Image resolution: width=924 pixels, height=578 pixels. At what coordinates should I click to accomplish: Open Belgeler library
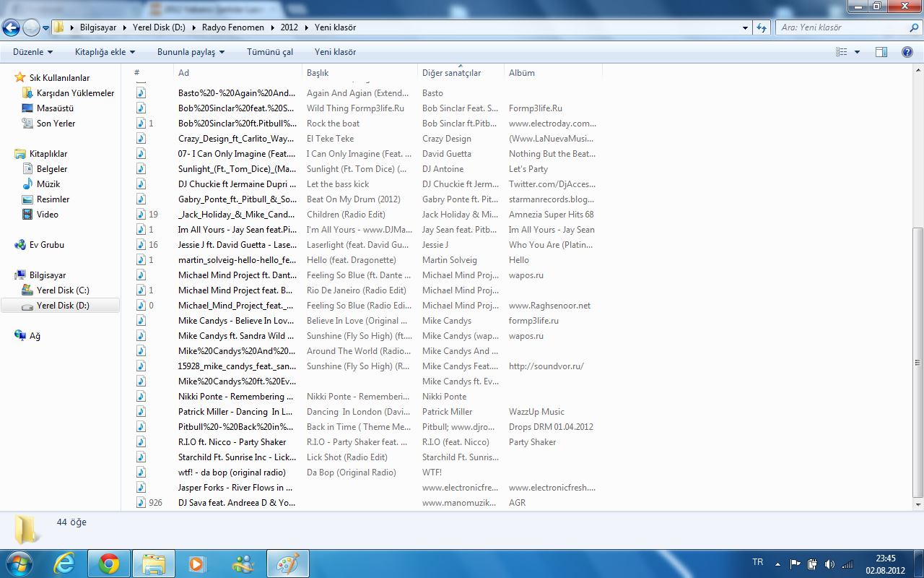[52, 169]
